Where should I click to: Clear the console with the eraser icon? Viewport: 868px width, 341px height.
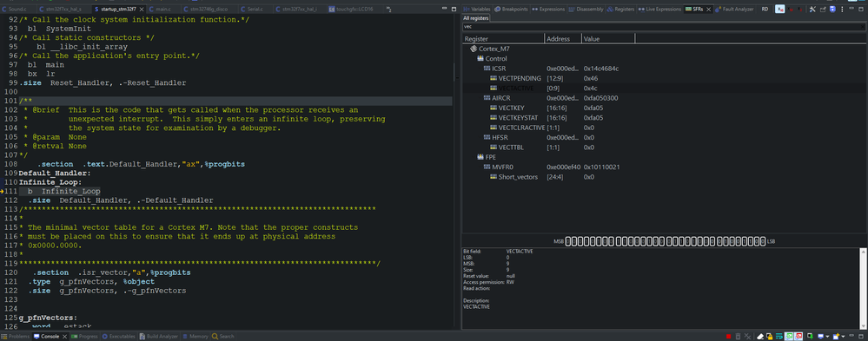tap(760, 337)
